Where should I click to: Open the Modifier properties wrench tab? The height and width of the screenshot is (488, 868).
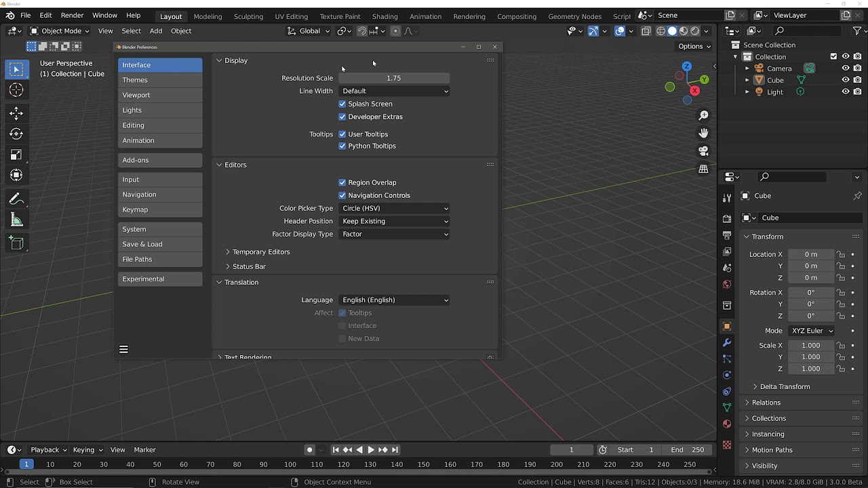727,342
